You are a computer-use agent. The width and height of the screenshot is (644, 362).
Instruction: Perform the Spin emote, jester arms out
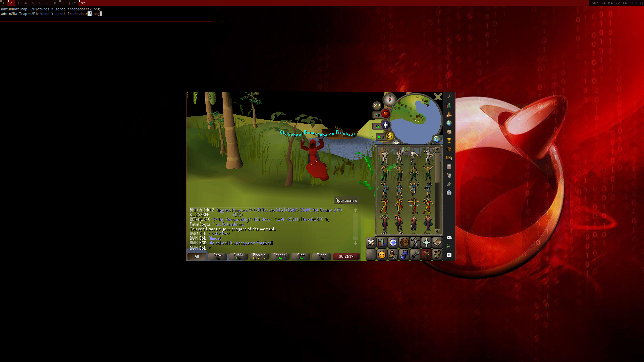pyautogui.click(x=414, y=205)
